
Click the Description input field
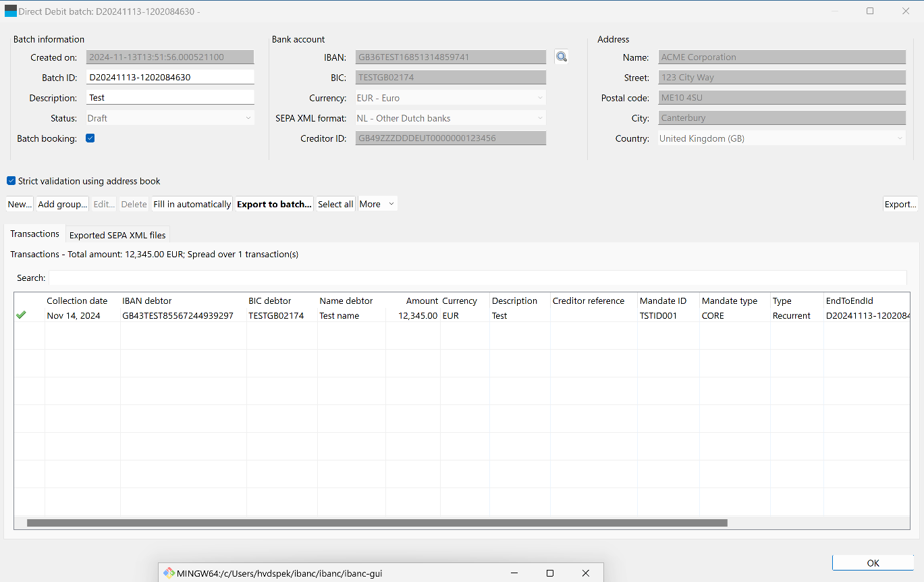coord(170,97)
